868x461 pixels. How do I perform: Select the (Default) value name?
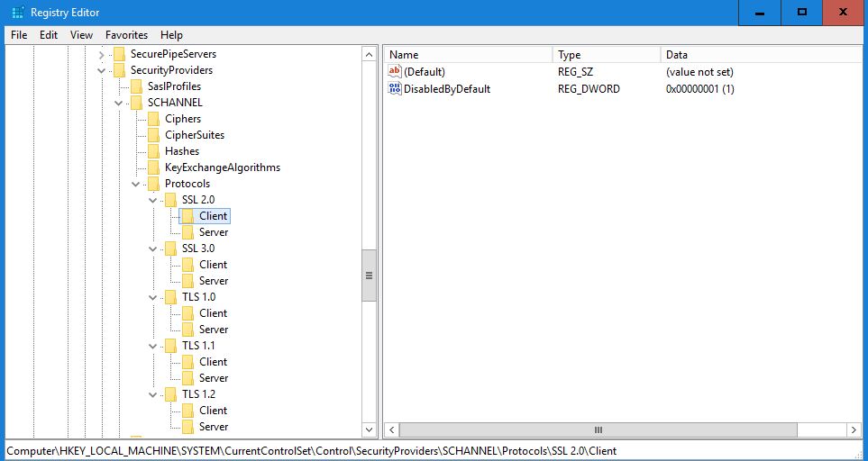(x=424, y=72)
